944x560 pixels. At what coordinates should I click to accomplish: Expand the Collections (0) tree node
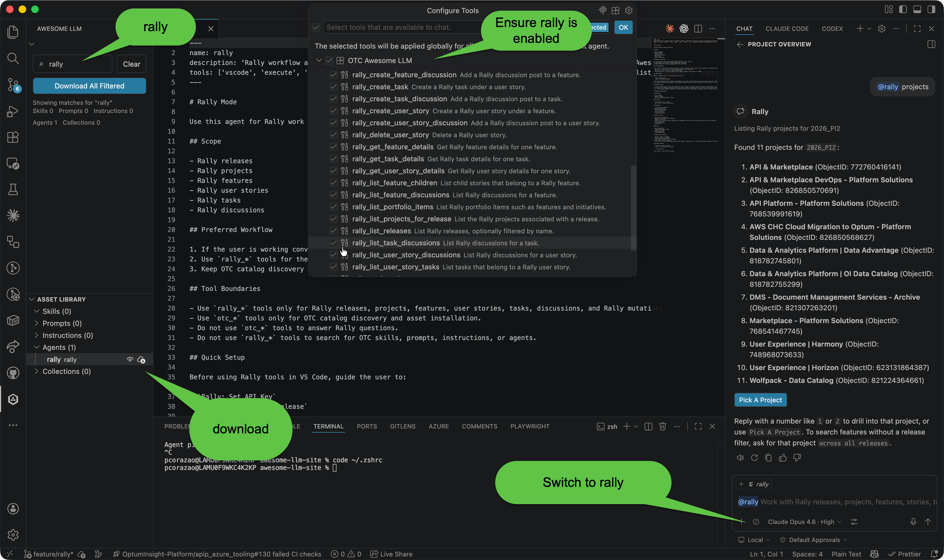[x=37, y=371]
